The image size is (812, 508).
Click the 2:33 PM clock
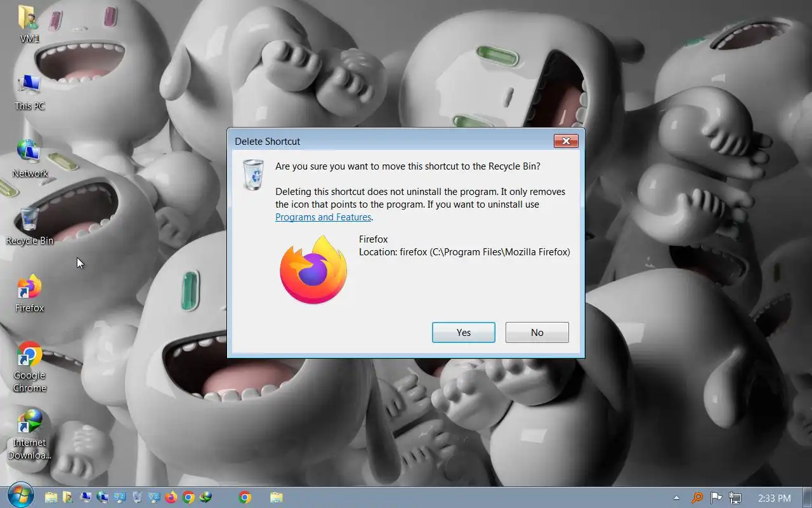775,498
